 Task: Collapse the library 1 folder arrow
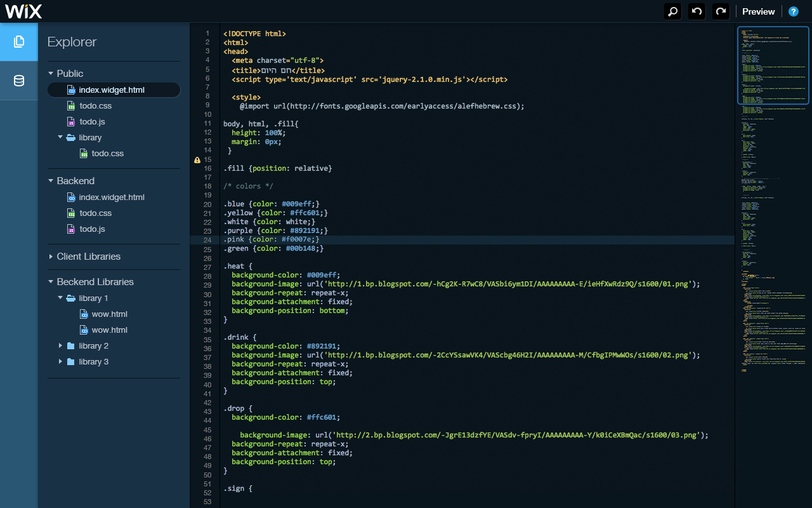[60, 298]
